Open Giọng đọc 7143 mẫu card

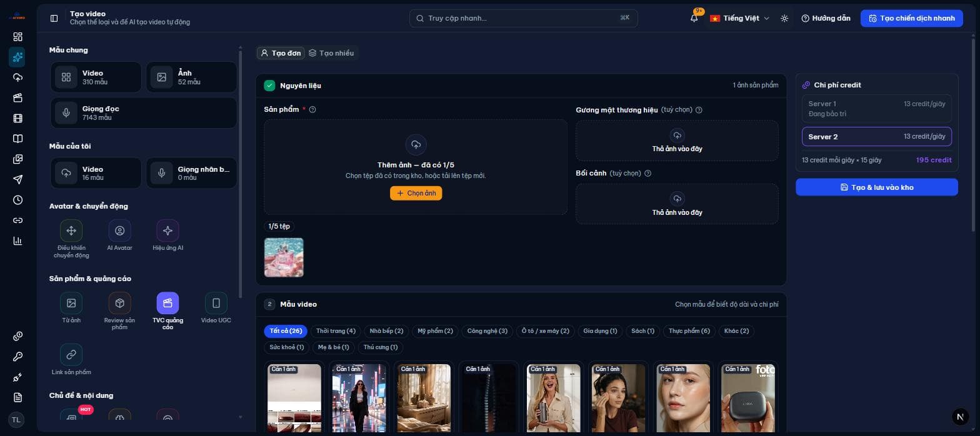pyautogui.click(x=144, y=112)
